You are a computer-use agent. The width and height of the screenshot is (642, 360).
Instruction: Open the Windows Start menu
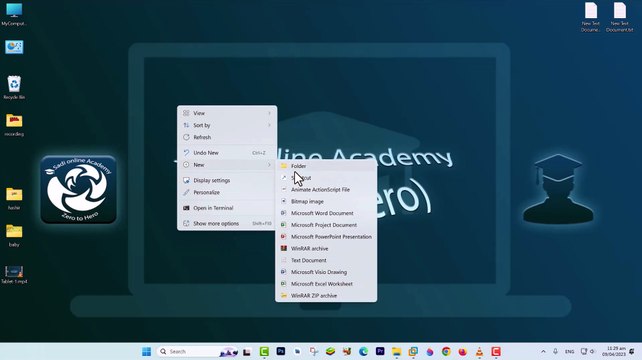tap(146, 351)
